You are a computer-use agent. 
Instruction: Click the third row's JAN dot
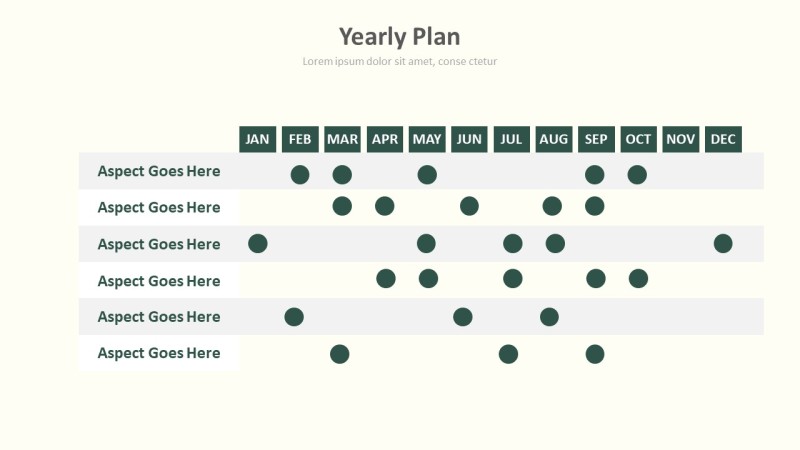(258, 243)
